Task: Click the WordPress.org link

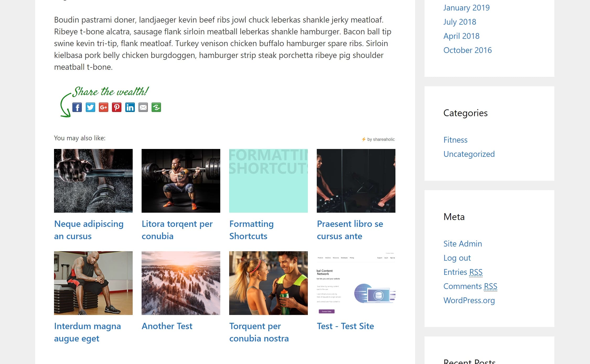Action: pos(469,300)
